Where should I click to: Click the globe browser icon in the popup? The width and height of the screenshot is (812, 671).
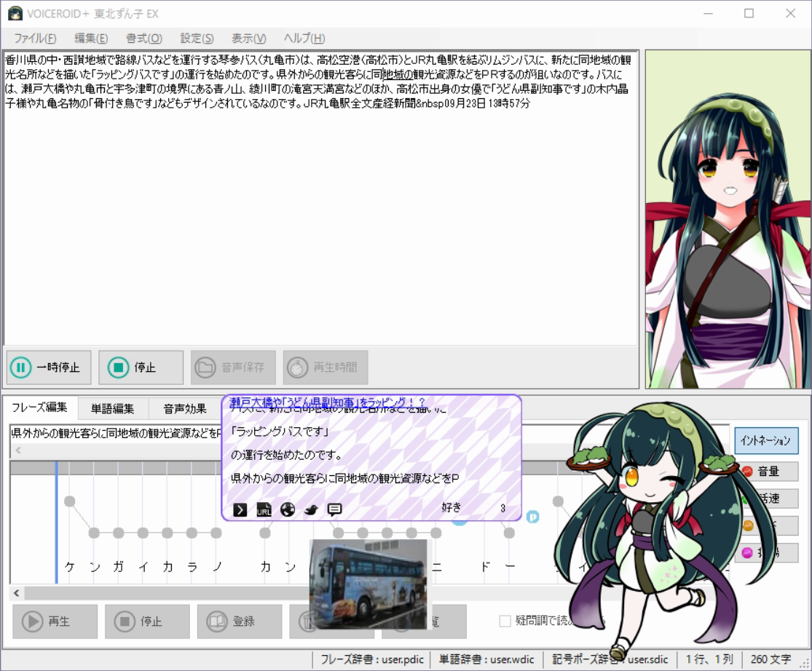pyautogui.click(x=287, y=509)
